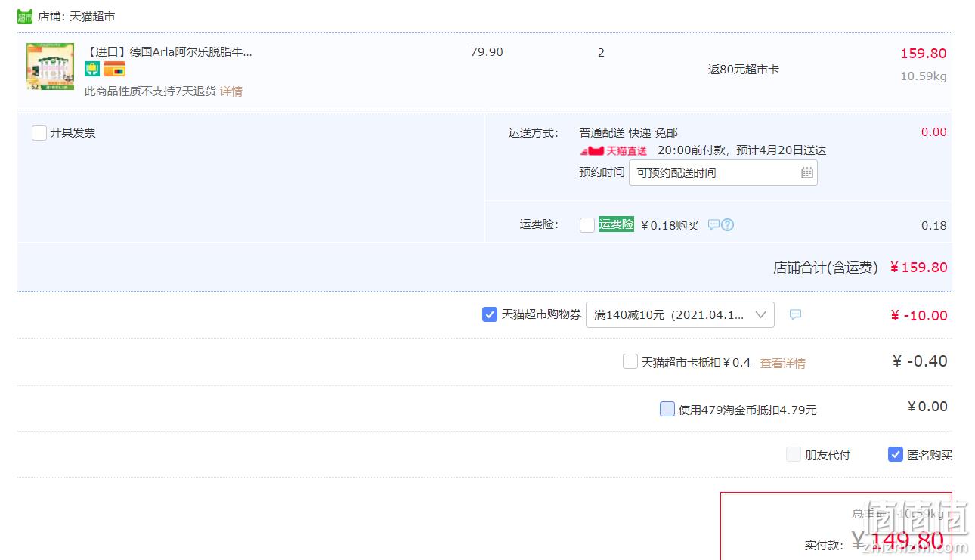Click the ¥ -10.00 coupon discount amount

(x=918, y=316)
